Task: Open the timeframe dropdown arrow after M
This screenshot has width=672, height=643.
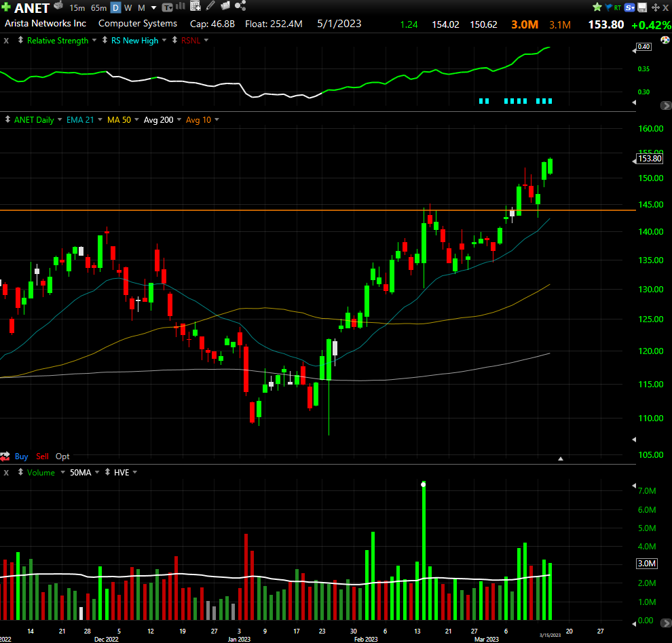Action: coord(153,8)
